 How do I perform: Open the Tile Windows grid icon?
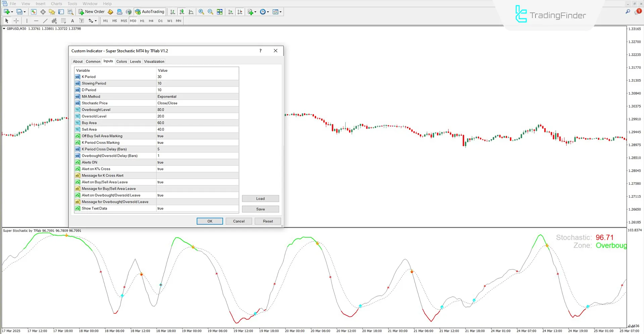219,12
